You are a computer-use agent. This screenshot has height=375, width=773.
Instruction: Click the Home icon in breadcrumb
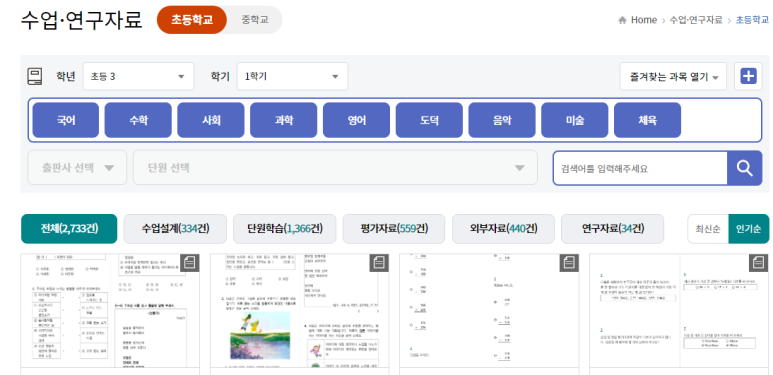[623, 20]
